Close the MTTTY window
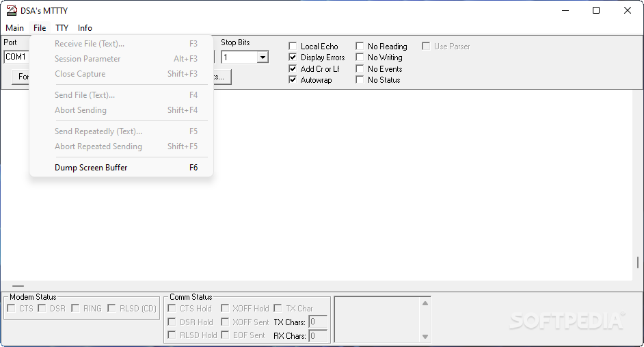The width and height of the screenshot is (644, 347). tap(628, 11)
